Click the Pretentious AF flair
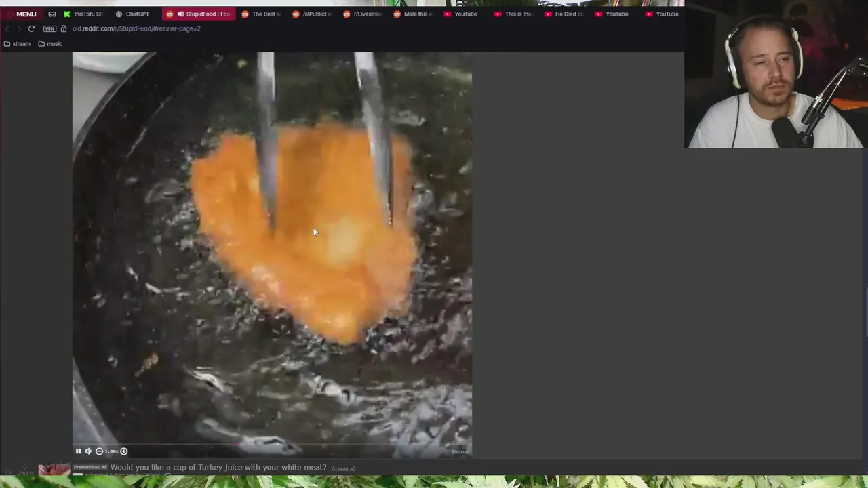Viewport: 868px width, 488px height. pyautogui.click(x=90, y=468)
